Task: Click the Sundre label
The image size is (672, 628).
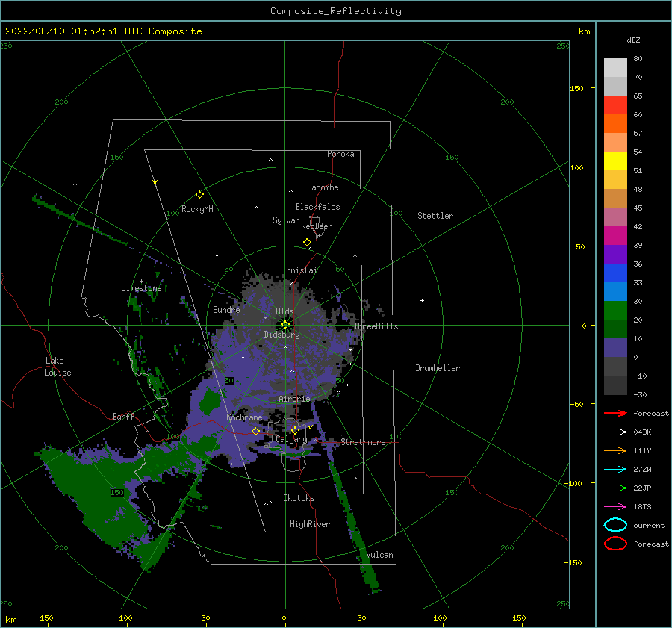Action: [x=226, y=310]
